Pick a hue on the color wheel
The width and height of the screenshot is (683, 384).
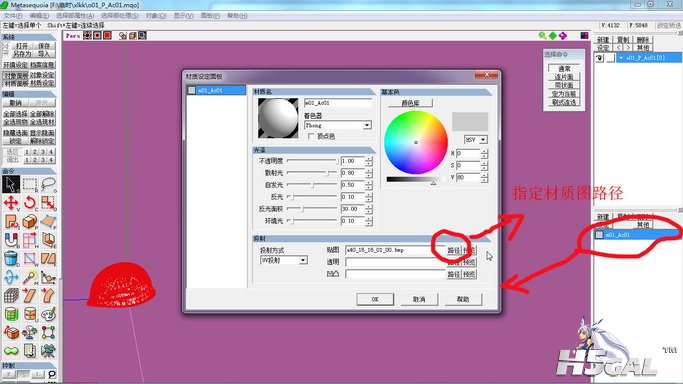coord(416,142)
